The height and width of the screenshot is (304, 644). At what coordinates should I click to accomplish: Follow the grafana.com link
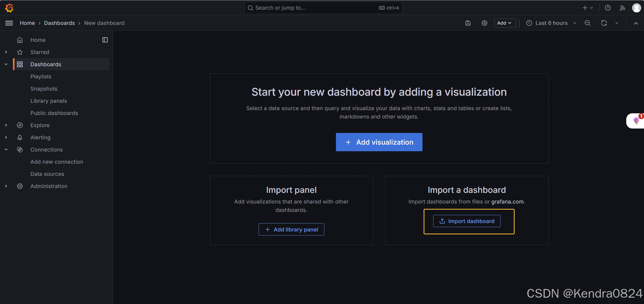click(x=507, y=201)
